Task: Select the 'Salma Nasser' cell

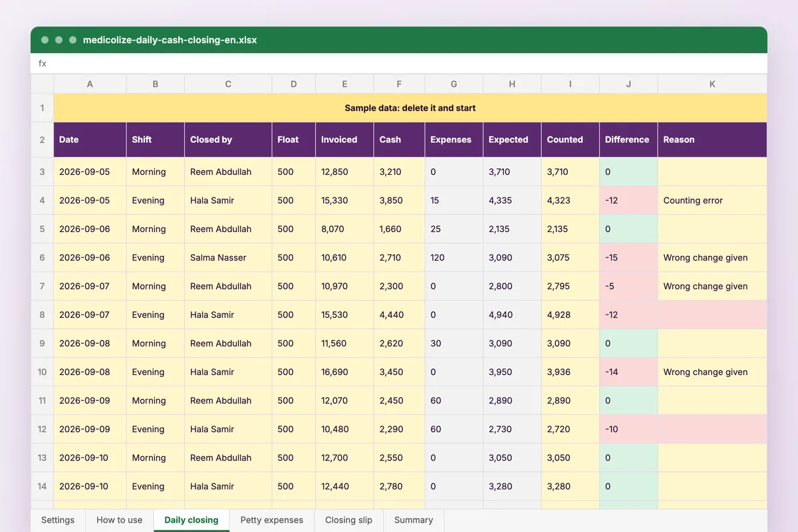Action: (x=228, y=257)
